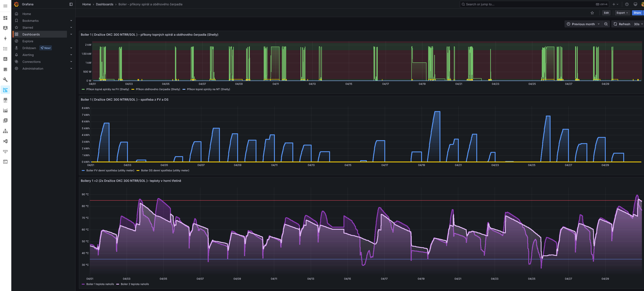Open the help question mark icon
The width and height of the screenshot is (644, 291).
click(627, 4)
